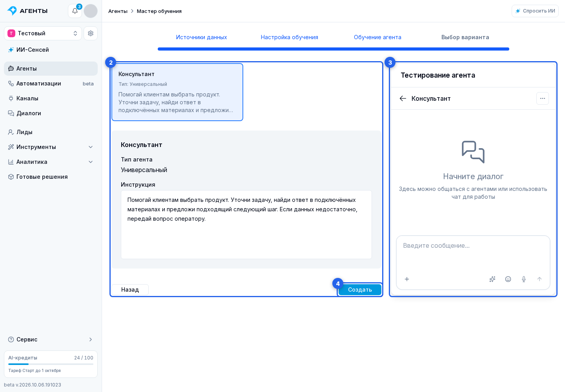Open the user avatar menu

coord(91,11)
